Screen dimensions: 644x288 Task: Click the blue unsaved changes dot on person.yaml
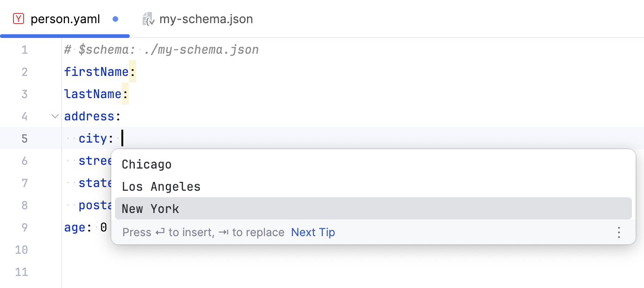click(x=115, y=19)
